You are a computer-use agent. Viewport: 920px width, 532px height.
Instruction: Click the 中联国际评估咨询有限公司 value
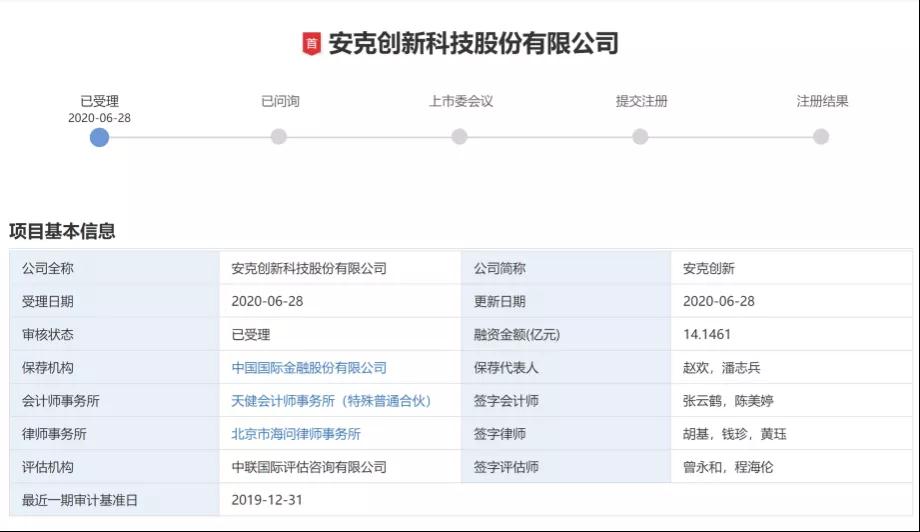coord(309,467)
